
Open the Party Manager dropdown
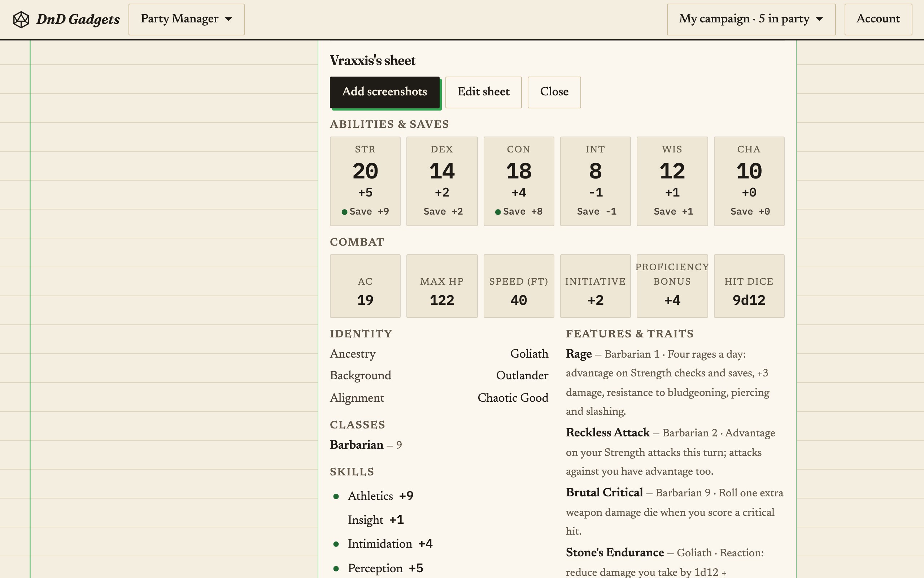186,19
